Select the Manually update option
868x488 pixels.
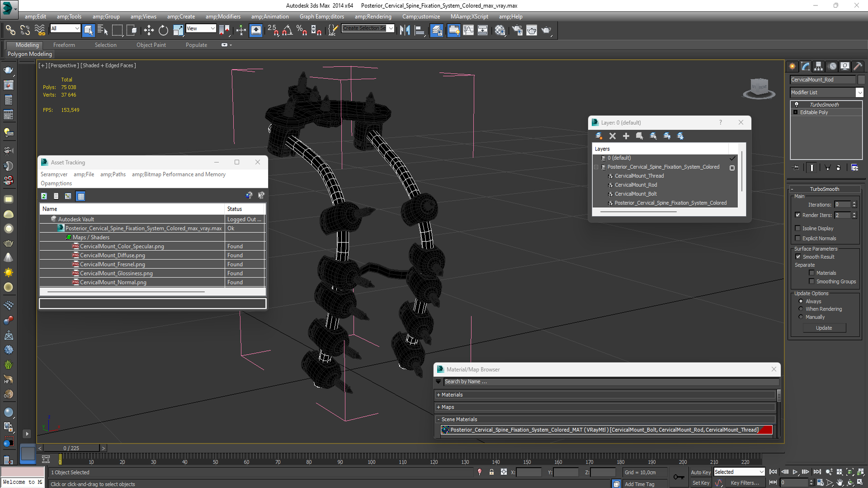pos(801,317)
